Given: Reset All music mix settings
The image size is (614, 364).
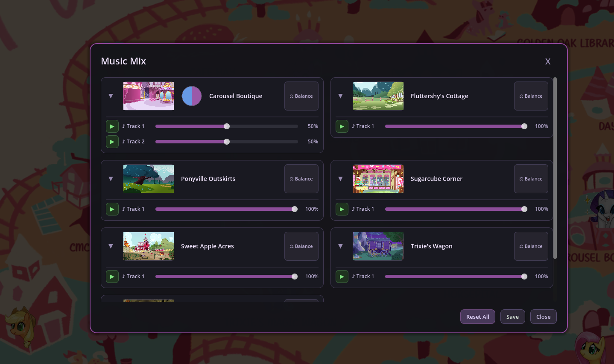Looking at the screenshot, I should pyautogui.click(x=477, y=317).
